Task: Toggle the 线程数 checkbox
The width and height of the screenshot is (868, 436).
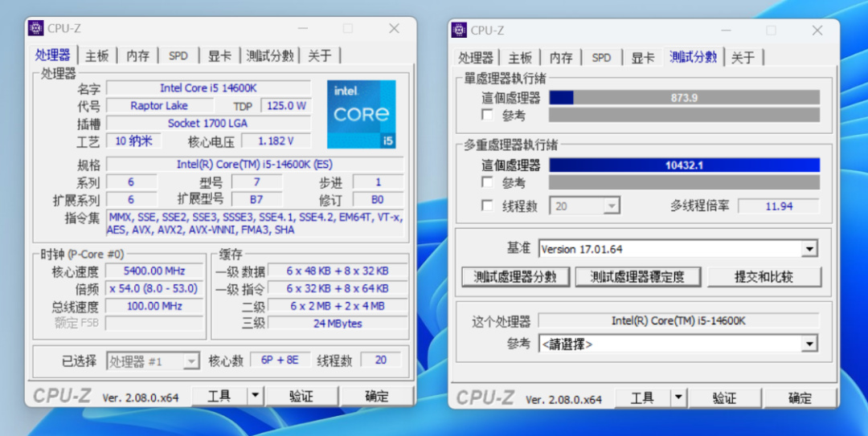Action: [x=487, y=206]
